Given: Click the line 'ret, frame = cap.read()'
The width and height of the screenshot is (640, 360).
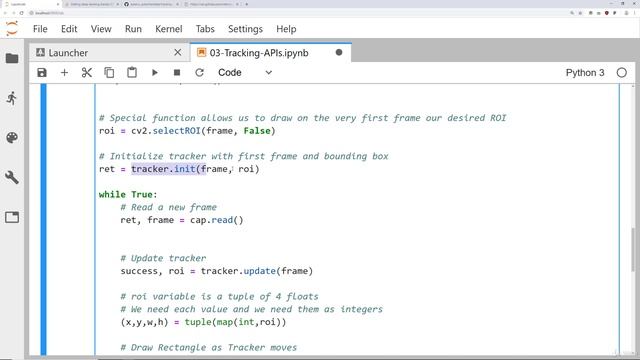Looking at the screenshot, I should tap(182, 220).
